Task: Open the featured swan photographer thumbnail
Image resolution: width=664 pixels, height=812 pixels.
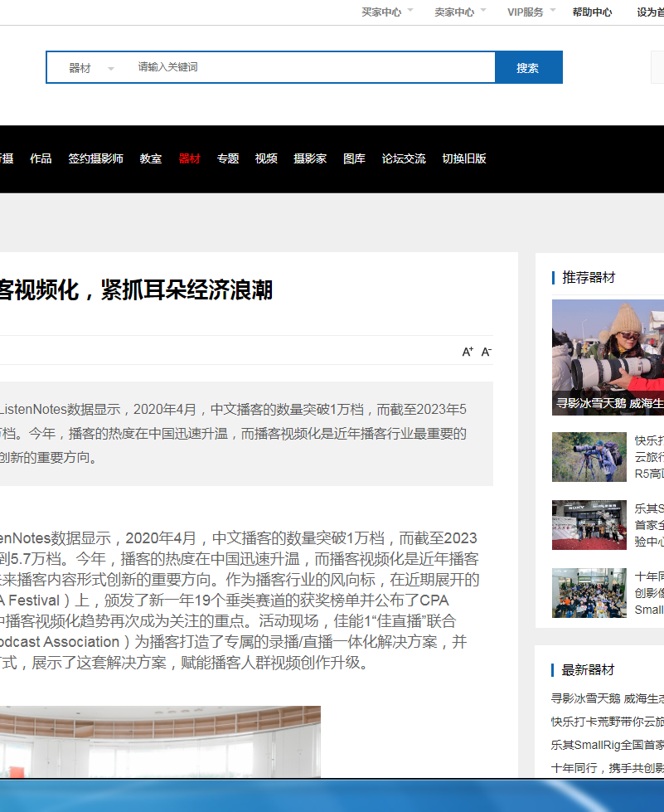Action: pos(608,357)
